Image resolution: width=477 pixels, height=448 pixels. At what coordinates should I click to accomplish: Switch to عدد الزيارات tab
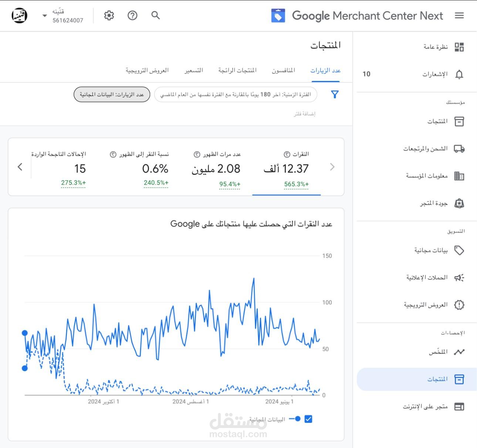click(325, 70)
